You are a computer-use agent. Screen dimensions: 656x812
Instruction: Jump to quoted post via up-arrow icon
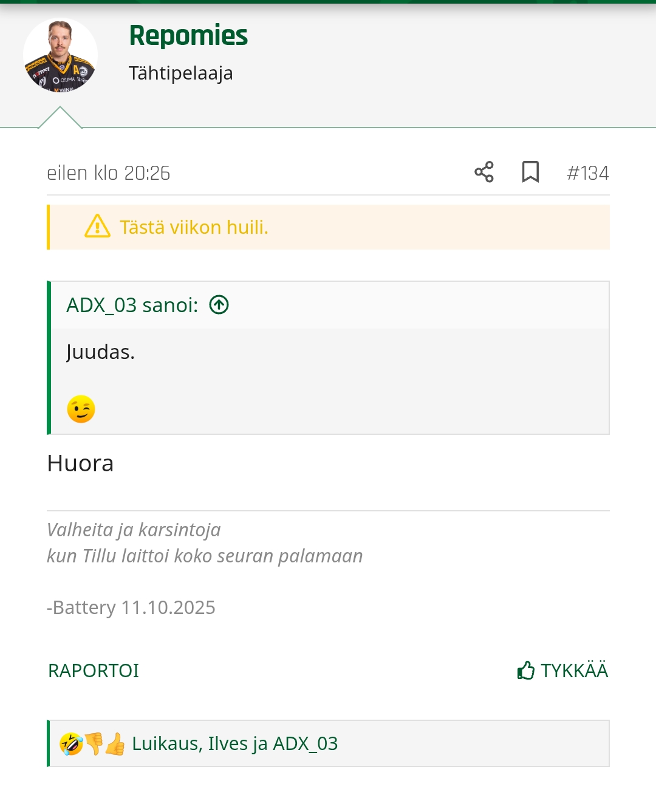coord(219,305)
